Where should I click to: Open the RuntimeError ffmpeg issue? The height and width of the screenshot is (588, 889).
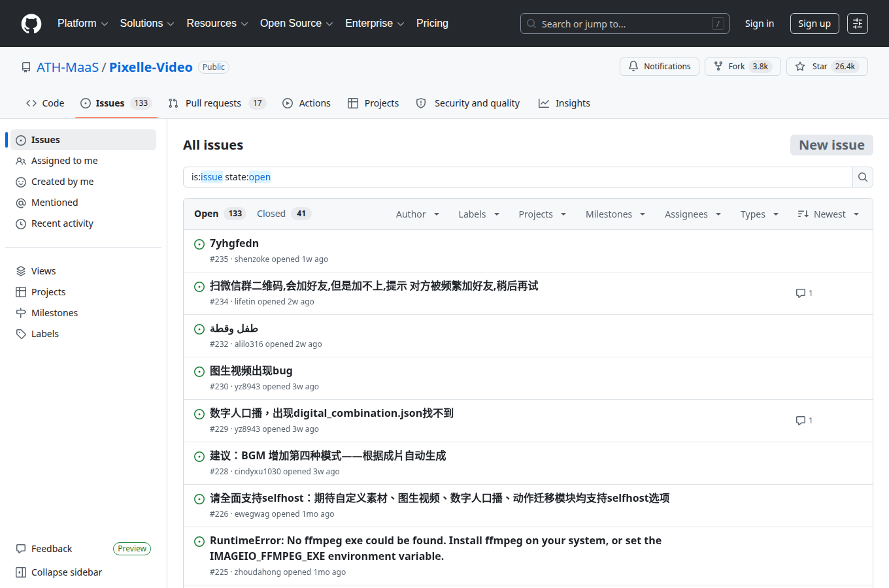point(435,548)
